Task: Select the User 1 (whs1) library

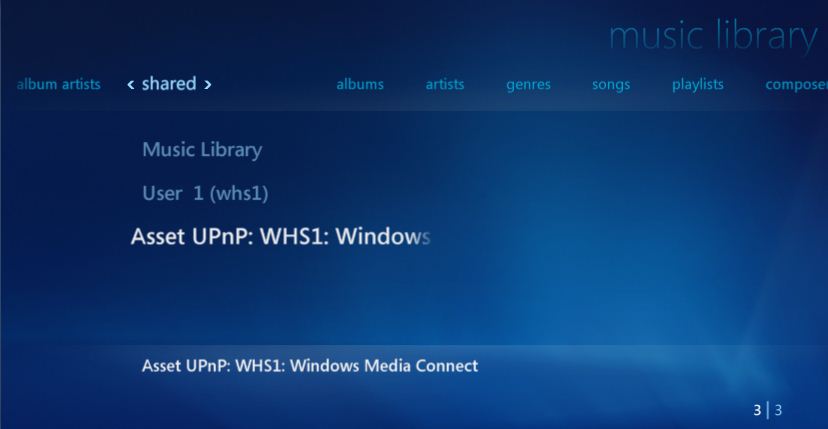Action: coord(205,193)
